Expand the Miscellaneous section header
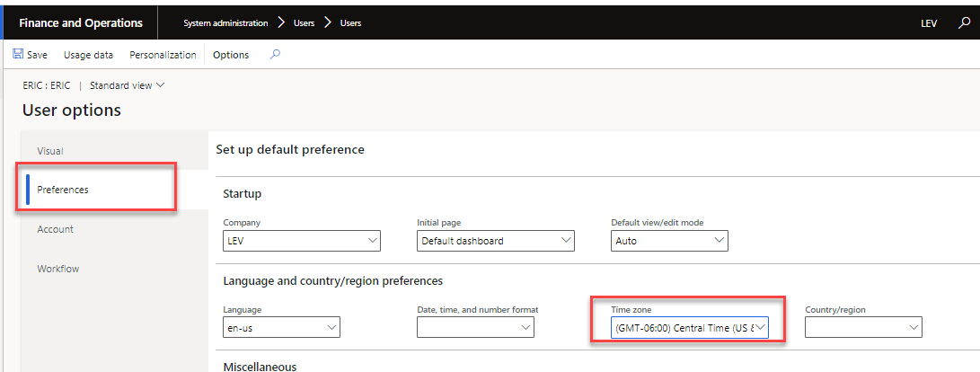980x372 pixels. point(260,367)
